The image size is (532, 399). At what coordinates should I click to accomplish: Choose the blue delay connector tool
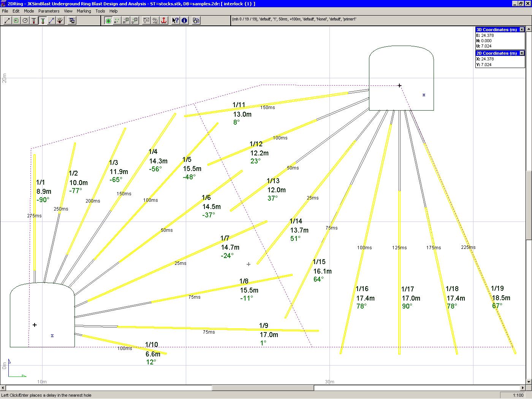coord(51,21)
